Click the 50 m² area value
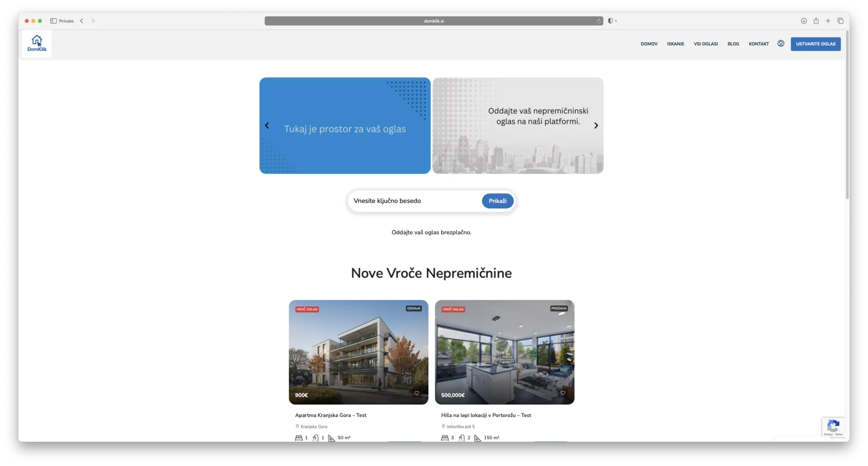This screenshot has height=466, width=868. [344, 438]
